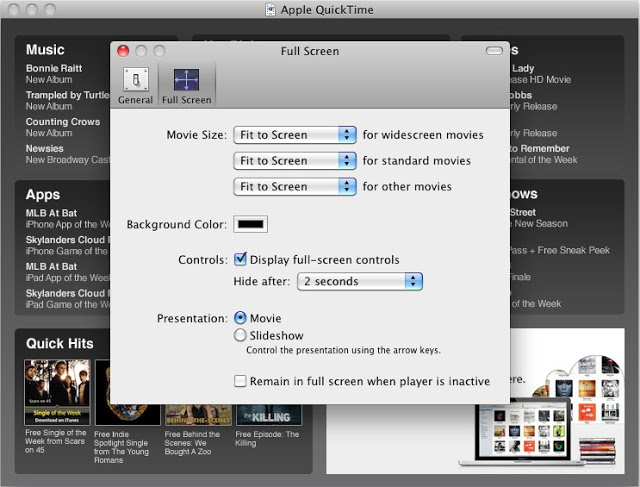Click The Killing free episode thumbnail
This screenshot has width=640, height=487.
pos(269,415)
